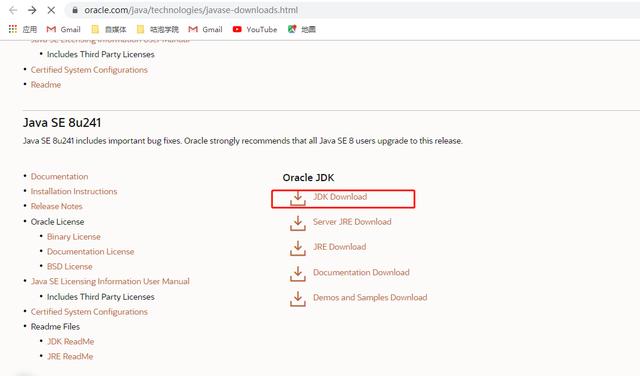Open the 自媒体 bookmark folder
Screen dimensions: 640x376
pos(109,29)
